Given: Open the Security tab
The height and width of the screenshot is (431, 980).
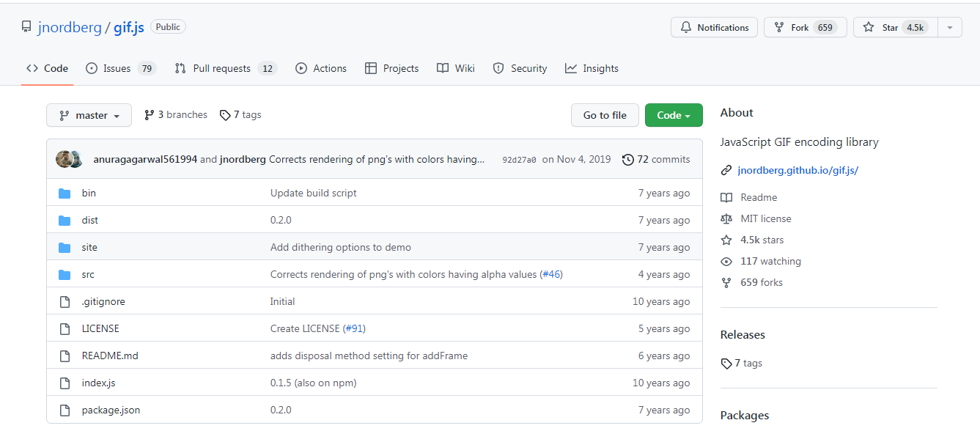Looking at the screenshot, I should pos(520,68).
